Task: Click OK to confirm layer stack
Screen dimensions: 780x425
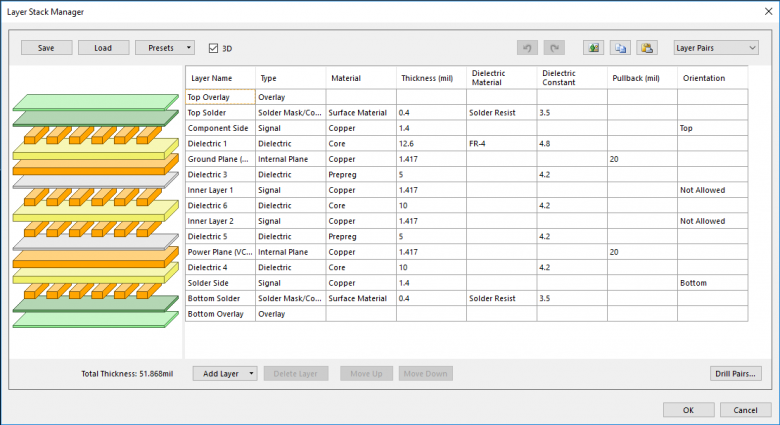Action: 688,410
